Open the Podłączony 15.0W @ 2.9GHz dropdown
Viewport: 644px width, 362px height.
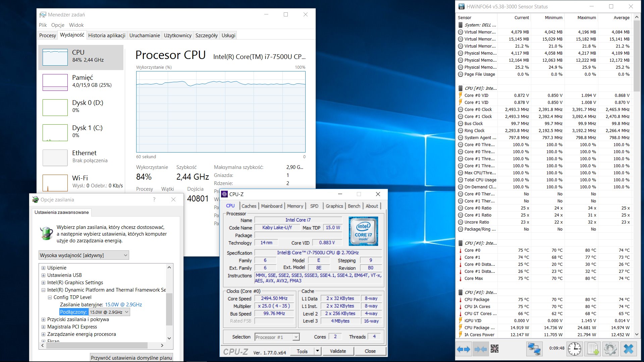tap(109, 312)
